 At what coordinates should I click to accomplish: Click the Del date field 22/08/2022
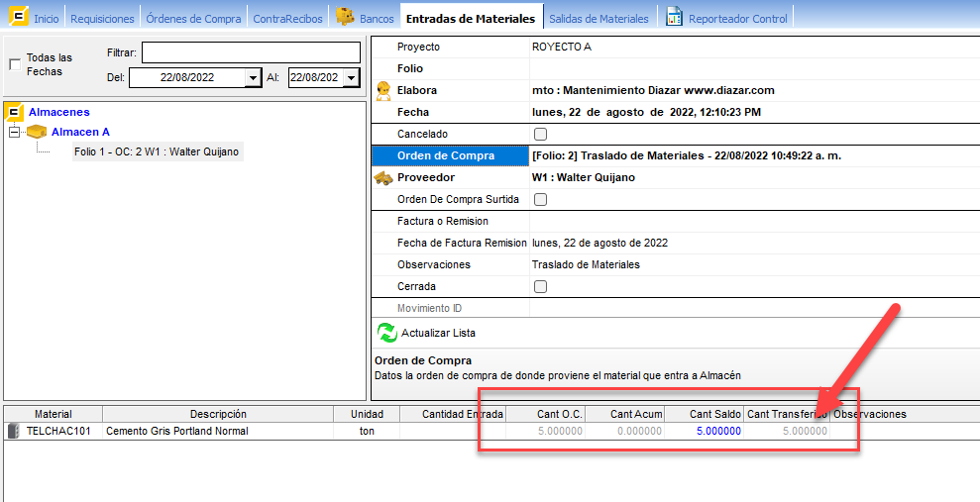pyautogui.click(x=187, y=78)
